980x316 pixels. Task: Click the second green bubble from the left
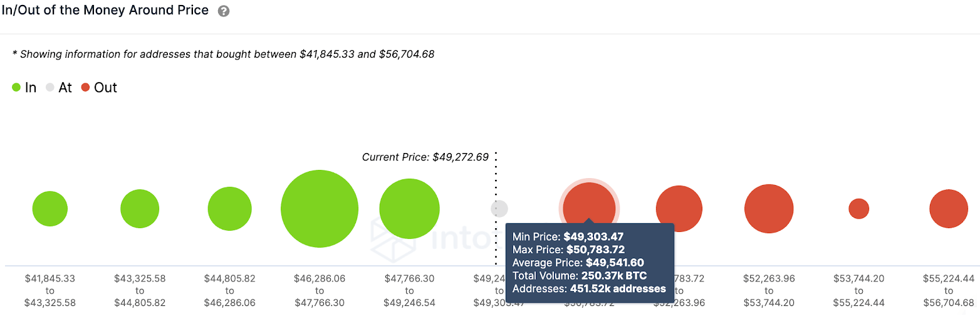click(140, 209)
